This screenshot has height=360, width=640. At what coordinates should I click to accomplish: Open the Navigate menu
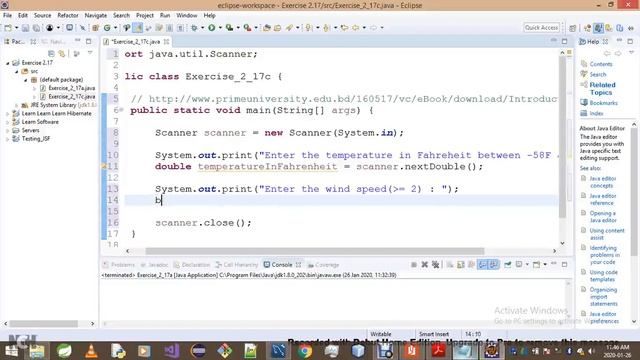click(96, 16)
